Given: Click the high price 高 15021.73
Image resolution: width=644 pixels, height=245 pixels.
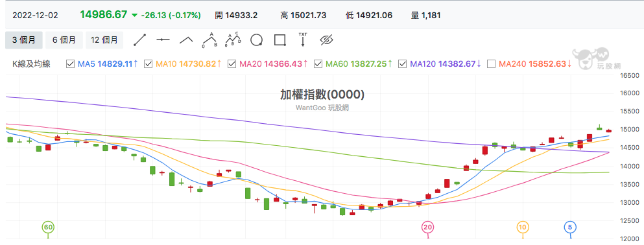Looking at the screenshot, I should point(303,16).
